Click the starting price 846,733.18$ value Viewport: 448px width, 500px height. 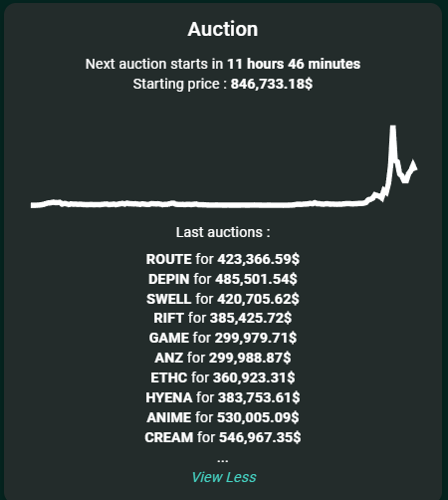tap(272, 84)
